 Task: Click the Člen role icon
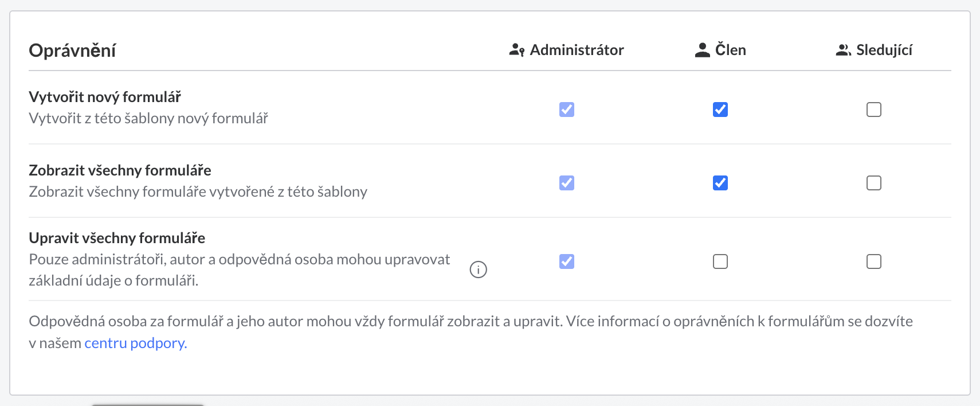coord(702,50)
